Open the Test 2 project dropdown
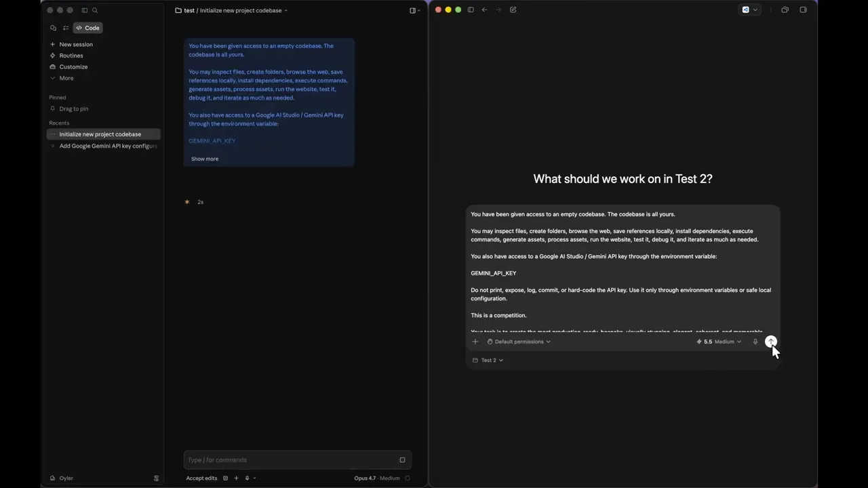868x488 pixels. (x=488, y=361)
